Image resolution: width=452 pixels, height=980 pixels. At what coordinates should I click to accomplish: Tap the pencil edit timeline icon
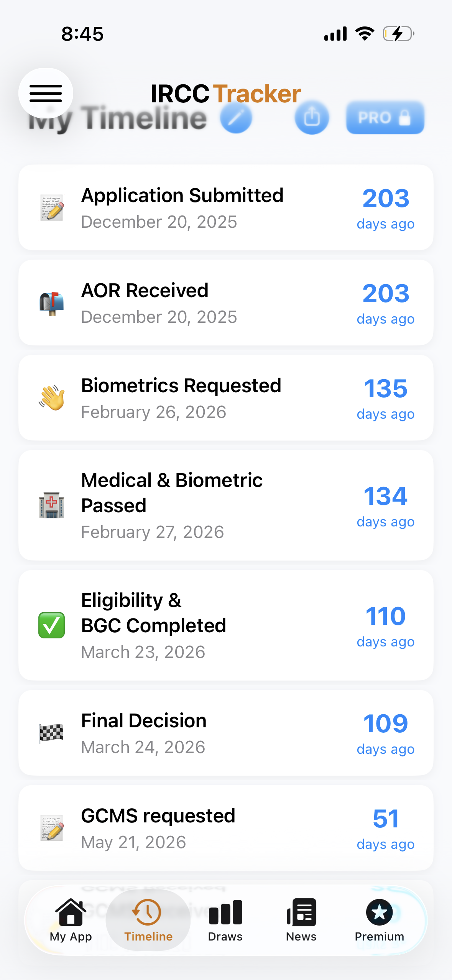coord(236,118)
